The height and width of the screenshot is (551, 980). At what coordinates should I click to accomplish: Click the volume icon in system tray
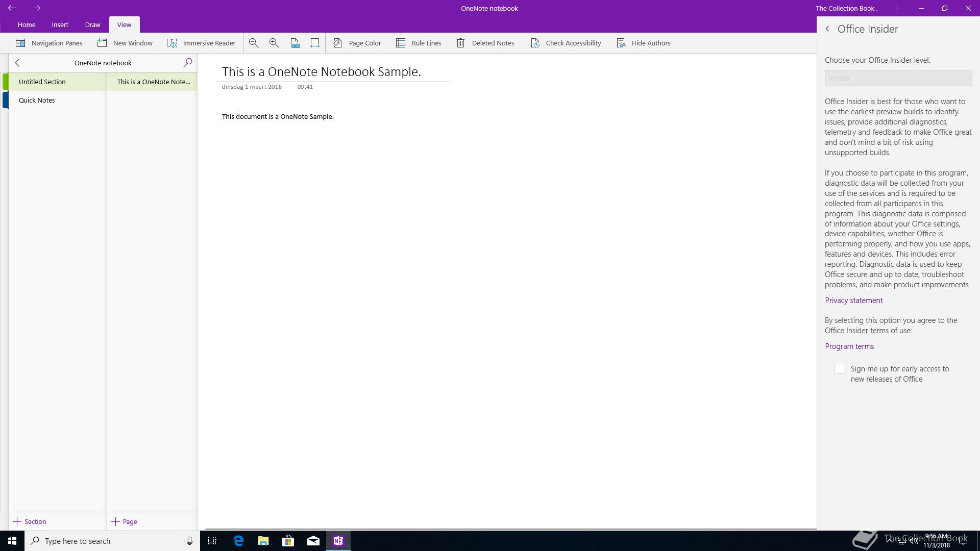point(914,541)
